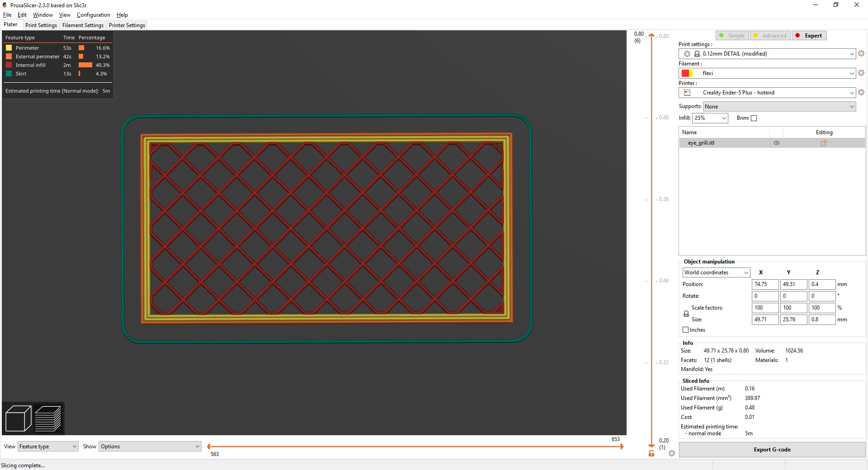Open the Window menu

(x=43, y=15)
